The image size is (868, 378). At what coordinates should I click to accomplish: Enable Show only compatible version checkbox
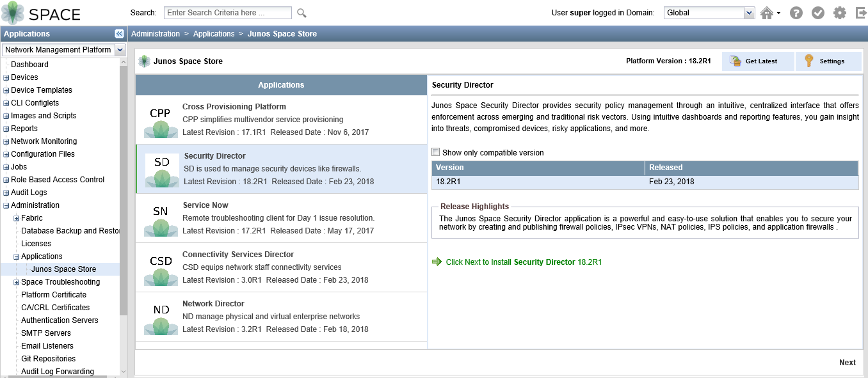[436, 152]
